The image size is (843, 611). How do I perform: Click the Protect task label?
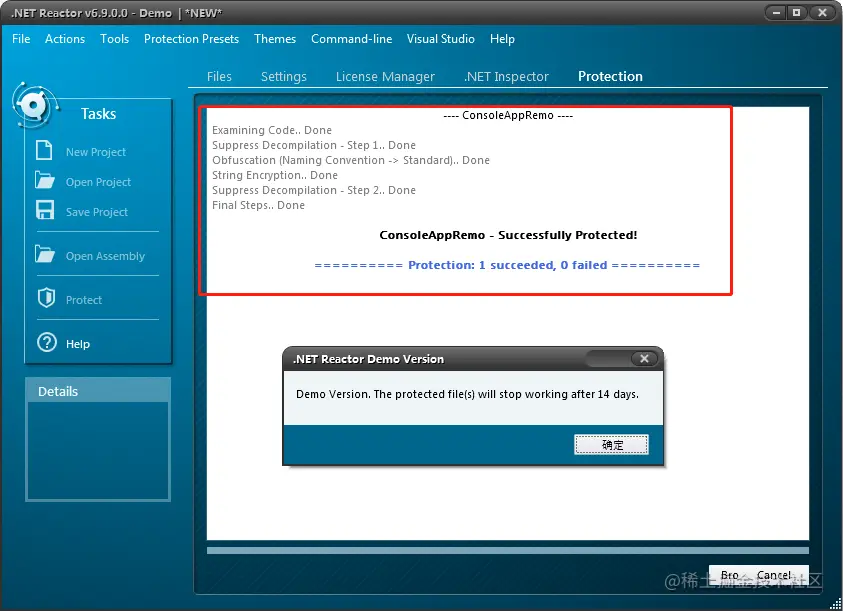pyautogui.click(x=84, y=300)
